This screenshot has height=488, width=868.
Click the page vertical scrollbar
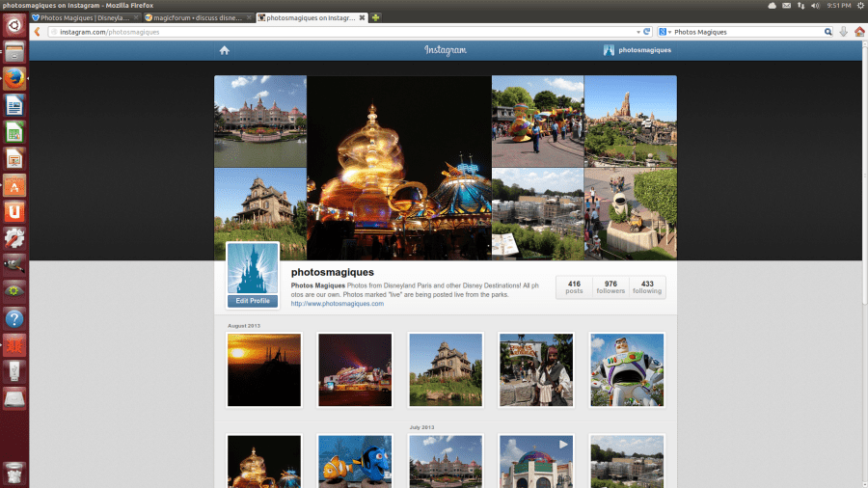tap(865, 175)
